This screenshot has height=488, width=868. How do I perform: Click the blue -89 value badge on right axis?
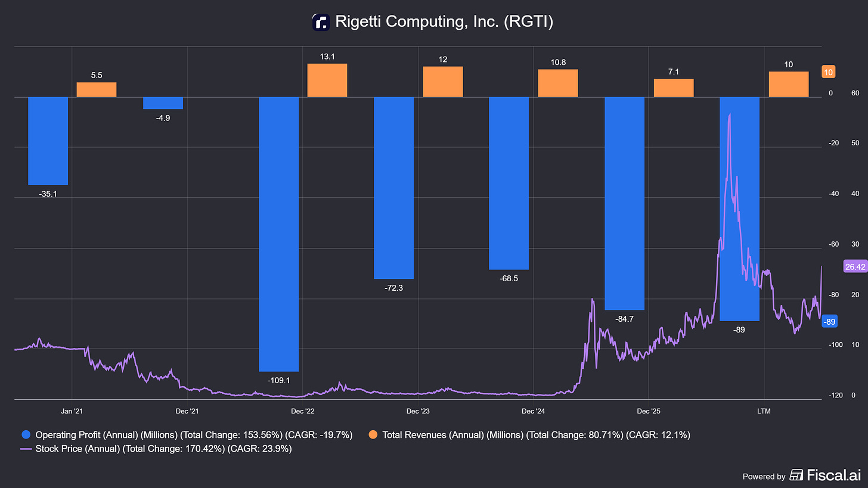tap(829, 321)
